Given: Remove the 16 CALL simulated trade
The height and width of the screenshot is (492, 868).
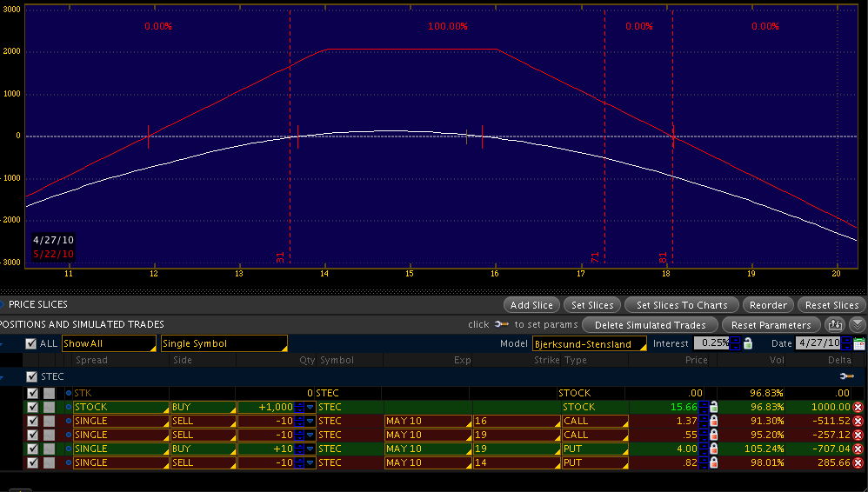Looking at the screenshot, I should pos(858,421).
